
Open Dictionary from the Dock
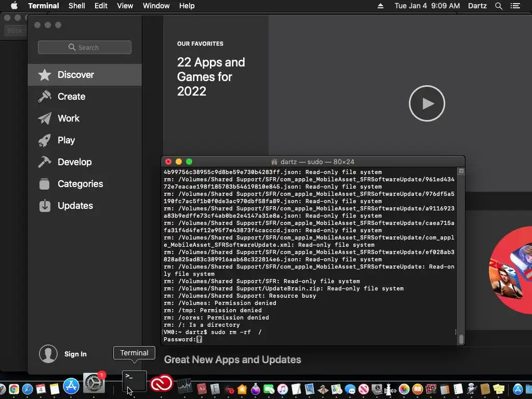coord(201,389)
